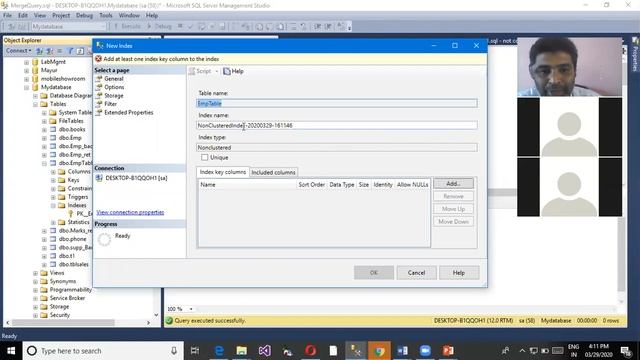Expand the Views folder node
The height and width of the screenshot is (360, 640).
[x=36, y=273]
